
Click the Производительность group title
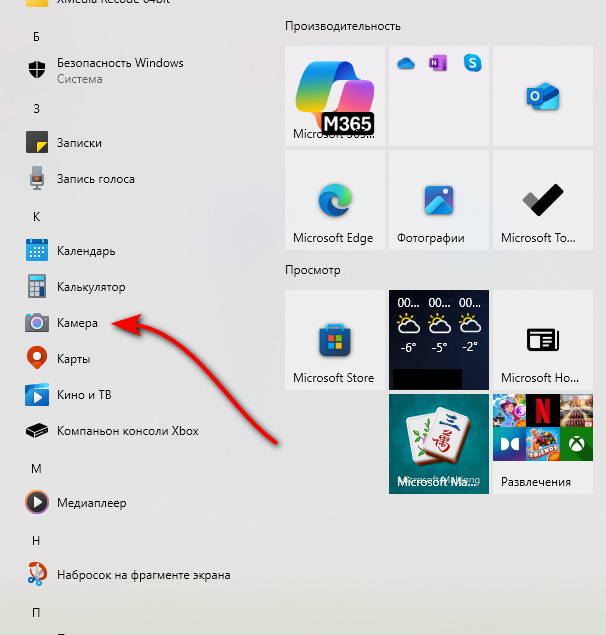pos(343,26)
